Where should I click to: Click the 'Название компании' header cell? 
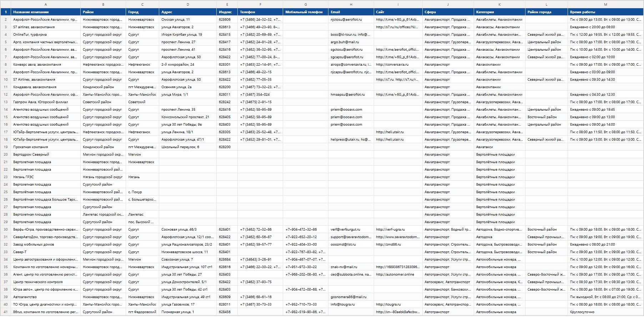(x=46, y=12)
